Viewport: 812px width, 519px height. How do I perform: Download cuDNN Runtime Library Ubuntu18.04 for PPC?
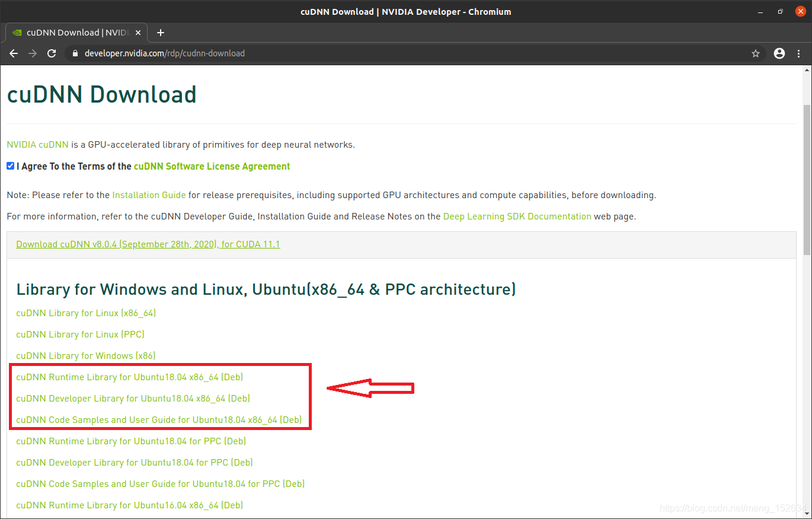(131, 441)
